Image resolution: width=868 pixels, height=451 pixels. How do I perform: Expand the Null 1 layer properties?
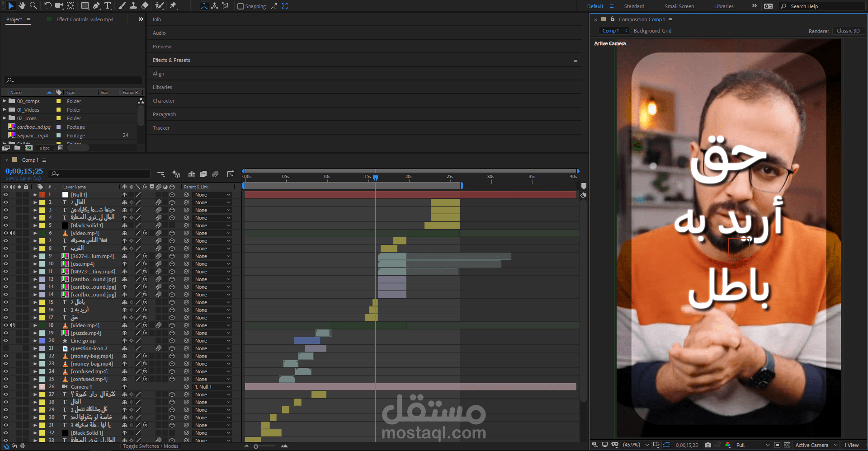35,195
